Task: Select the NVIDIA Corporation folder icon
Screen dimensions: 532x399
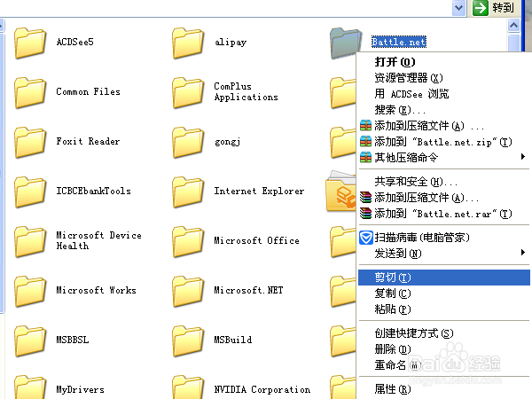Action: [x=188, y=387]
